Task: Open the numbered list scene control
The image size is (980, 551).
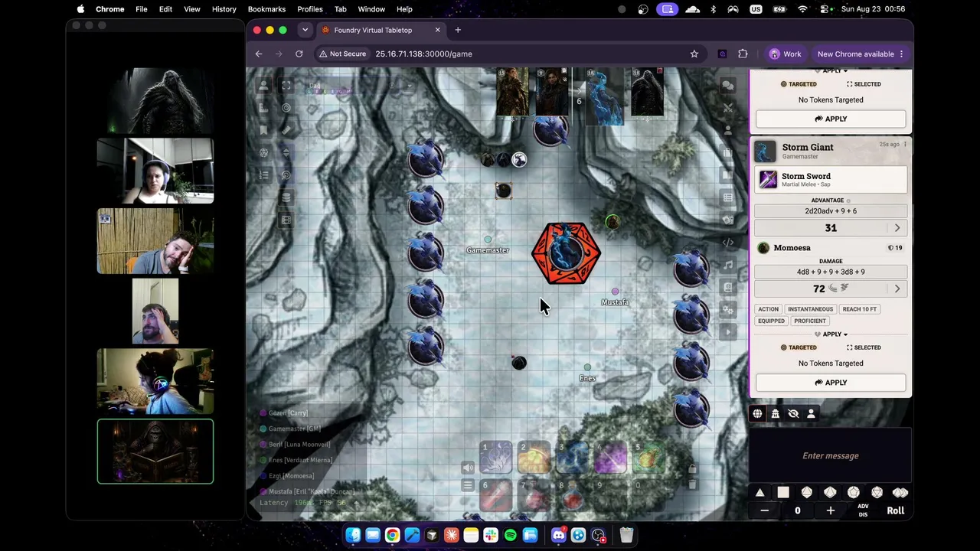Action: 264,175
